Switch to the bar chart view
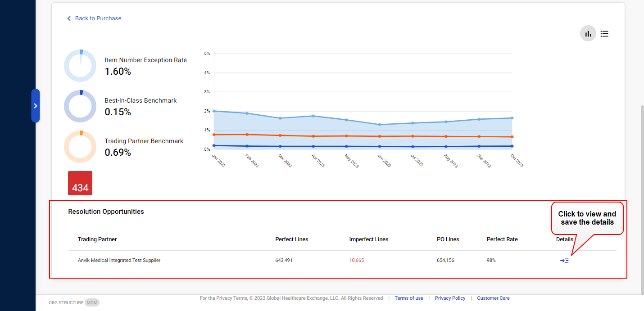This screenshot has width=644, height=311. click(588, 34)
